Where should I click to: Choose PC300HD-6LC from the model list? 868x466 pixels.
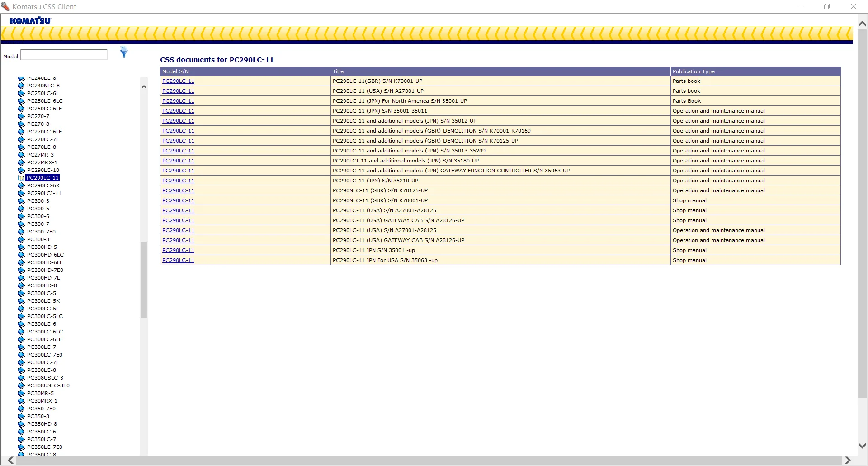pos(45,255)
